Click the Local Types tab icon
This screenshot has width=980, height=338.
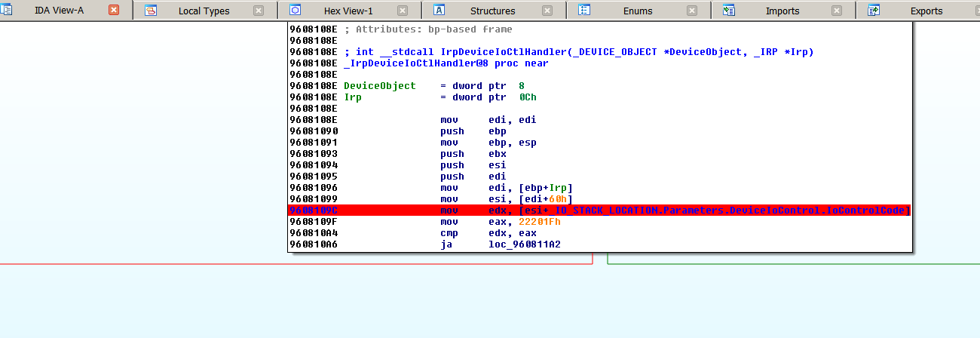(x=151, y=11)
